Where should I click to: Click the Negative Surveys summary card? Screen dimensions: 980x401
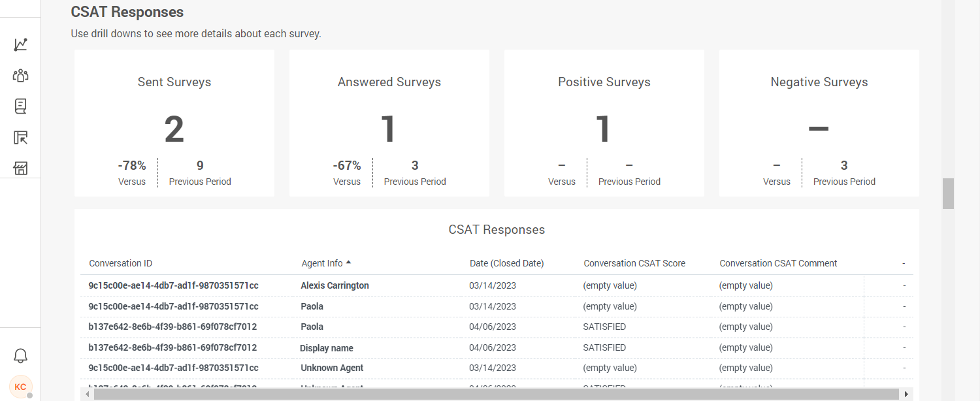(819, 123)
